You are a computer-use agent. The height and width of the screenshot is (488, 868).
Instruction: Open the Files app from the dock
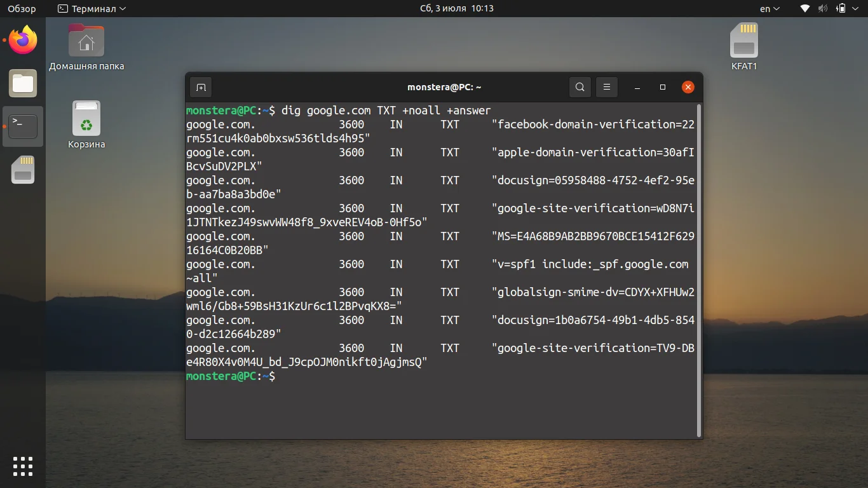click(x=23, y=83)
